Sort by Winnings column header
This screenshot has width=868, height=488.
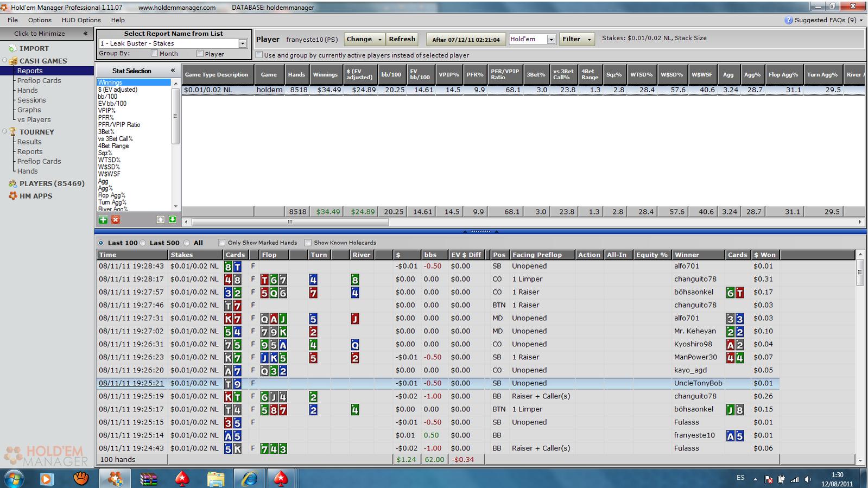pyautogui.click(x=325, y=75)
